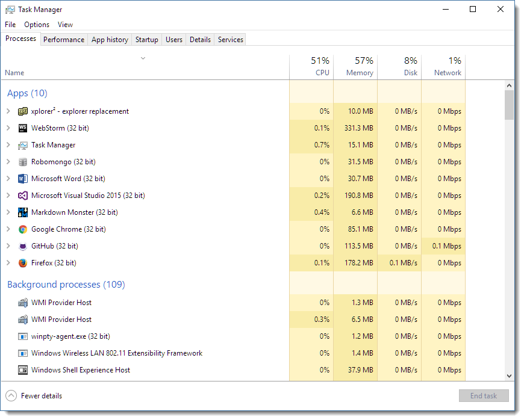Select the GitHub process icon
Screen dimensions: 524x420
pos(22,246)
